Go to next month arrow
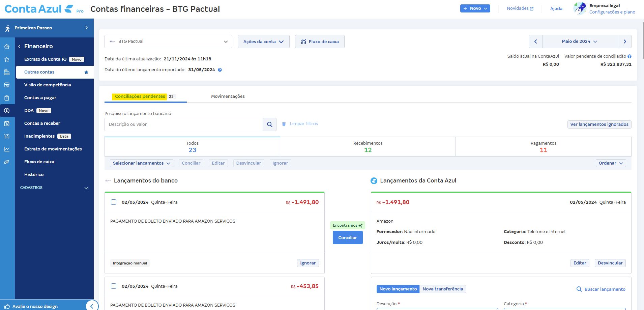 point(625,41)
